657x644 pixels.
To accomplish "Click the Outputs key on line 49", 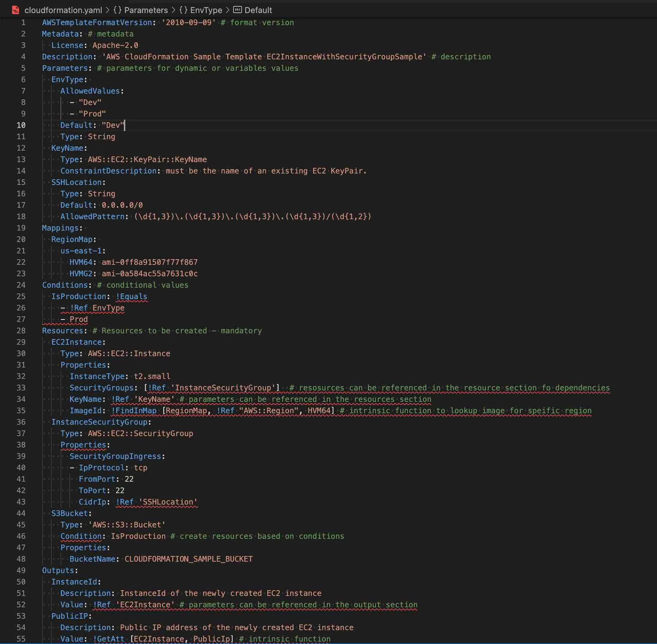I will click(58, 570).
